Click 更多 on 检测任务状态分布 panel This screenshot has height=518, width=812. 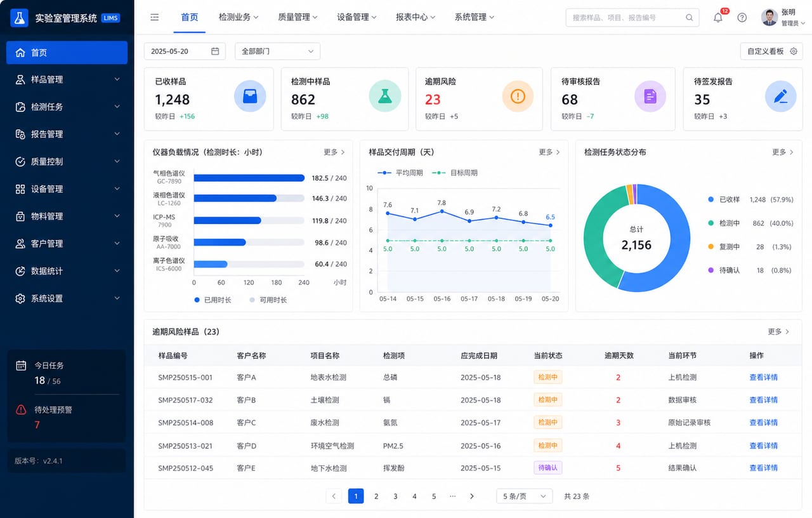click(783, 152)
